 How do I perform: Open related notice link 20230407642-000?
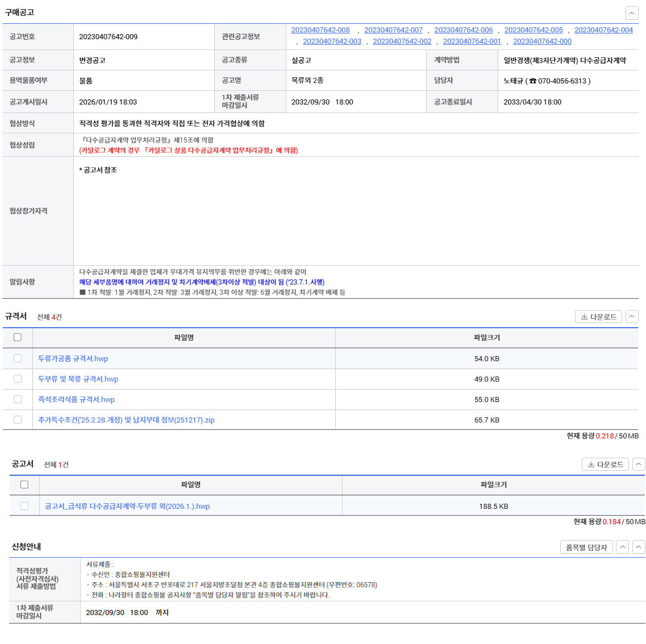542,41
